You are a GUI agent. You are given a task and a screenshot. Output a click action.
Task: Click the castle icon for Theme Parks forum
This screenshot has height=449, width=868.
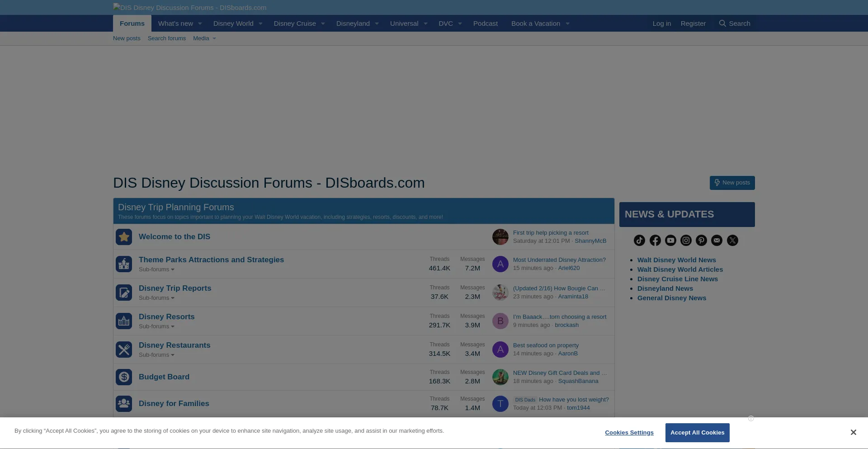124,264
